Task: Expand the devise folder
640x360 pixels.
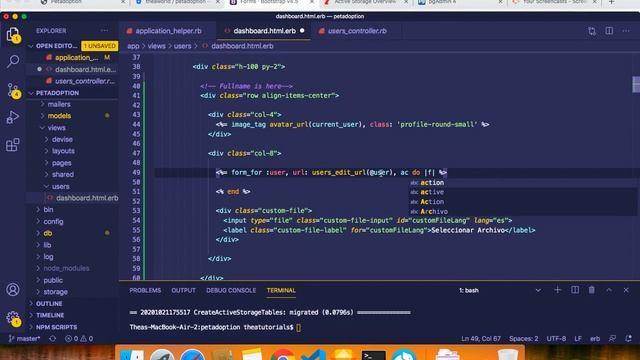Action: pyautogui.click(x=62, y=140)
